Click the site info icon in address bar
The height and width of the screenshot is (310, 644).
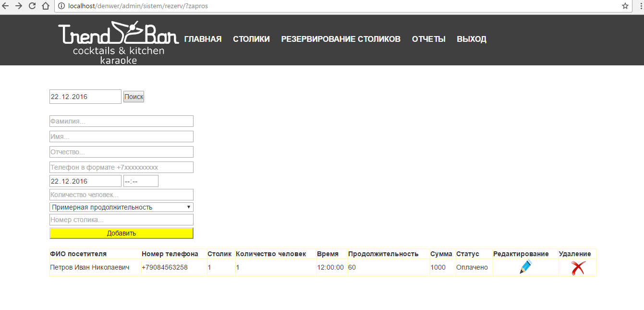(x=62, y=6)
